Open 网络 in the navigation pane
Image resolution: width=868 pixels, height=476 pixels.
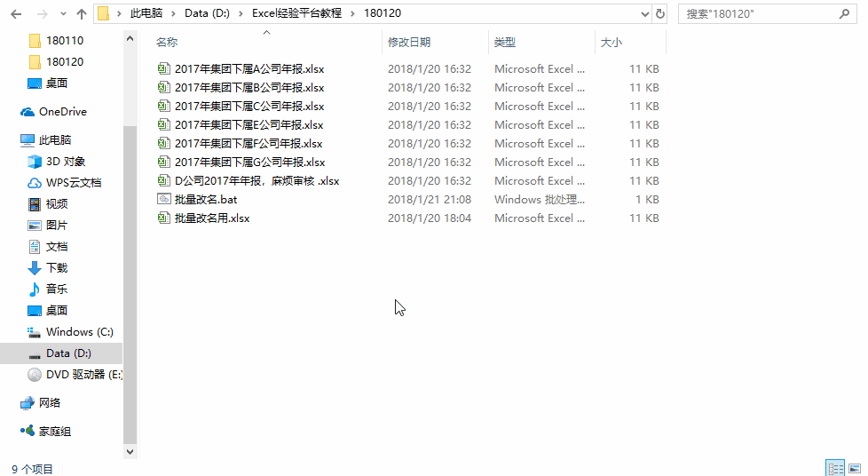[x=50, y=403]
